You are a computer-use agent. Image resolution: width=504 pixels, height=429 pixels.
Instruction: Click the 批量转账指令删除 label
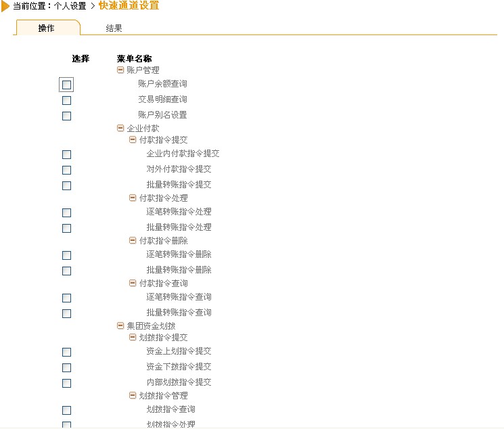click(x=179, y=270)
